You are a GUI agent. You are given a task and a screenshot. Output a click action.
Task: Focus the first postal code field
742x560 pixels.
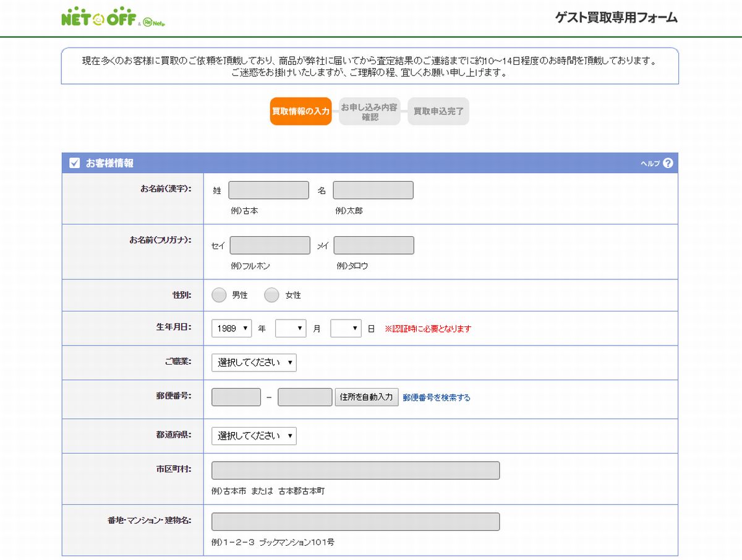point(236,397)
